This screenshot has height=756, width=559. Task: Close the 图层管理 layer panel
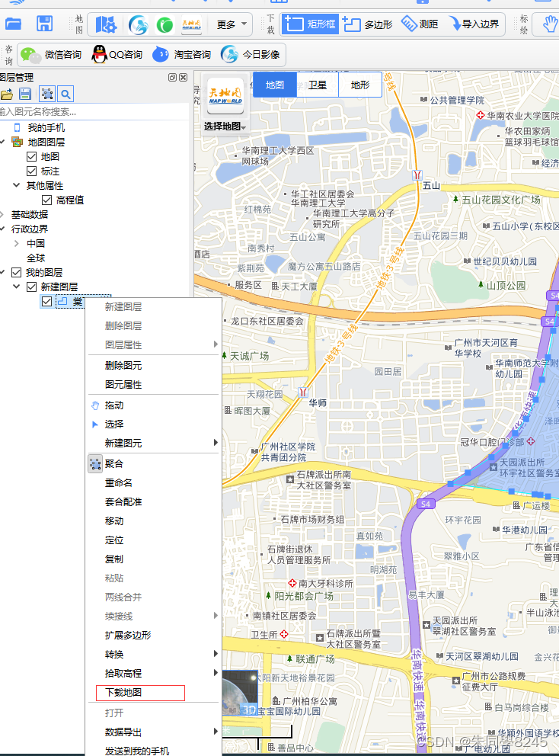(183, 77)
